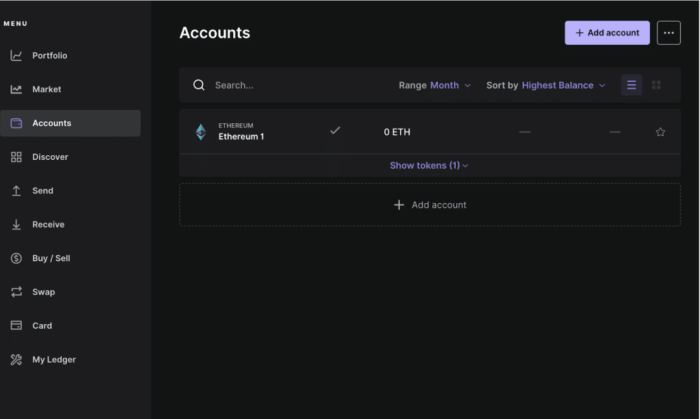The width and height of the screenshot is (700, 419).
Task: Click the Card icon in sidebar
Action: [16, 325]
